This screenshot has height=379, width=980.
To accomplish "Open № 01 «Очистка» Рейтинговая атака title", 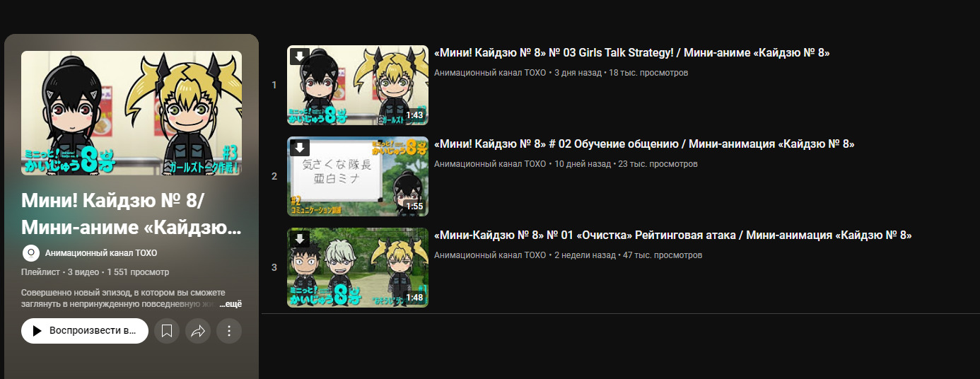I will 672,235.
